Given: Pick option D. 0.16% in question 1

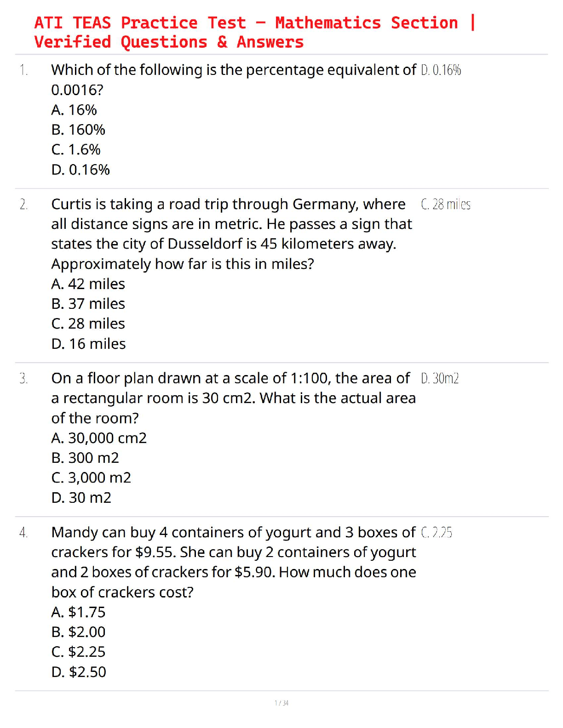Looking at the screenshot, I should point(80,170).
